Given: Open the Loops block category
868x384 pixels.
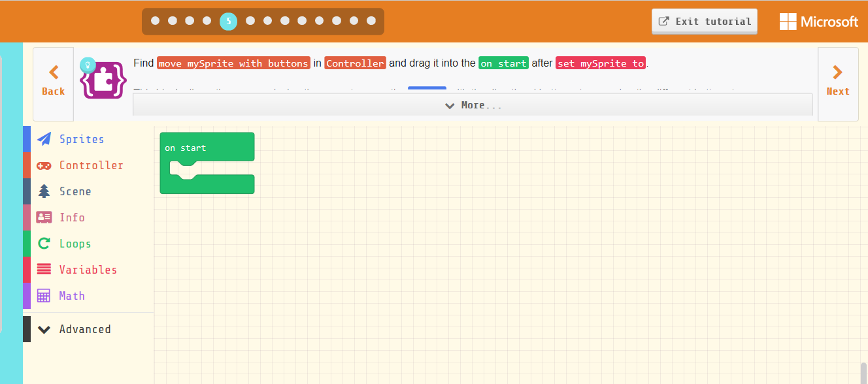Looking at the screenshot, I should tap(88, 244).
